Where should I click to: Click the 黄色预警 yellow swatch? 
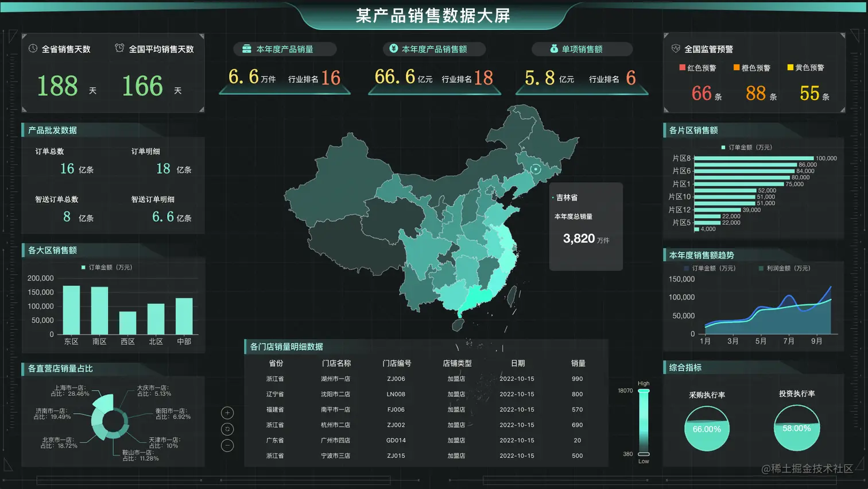click(790, 68)
